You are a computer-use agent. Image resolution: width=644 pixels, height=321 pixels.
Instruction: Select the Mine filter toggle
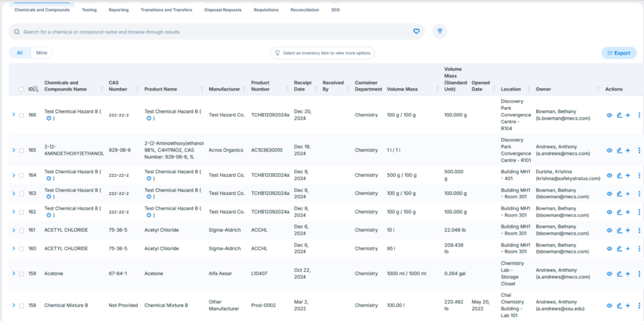42,53
